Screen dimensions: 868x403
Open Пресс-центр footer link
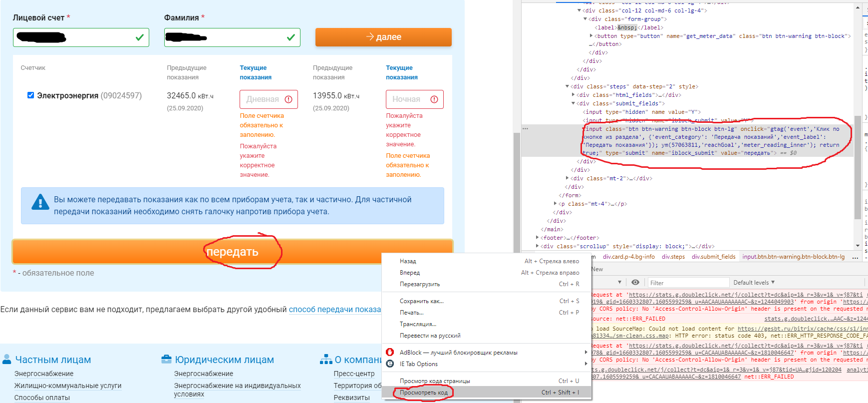point(354,374)
